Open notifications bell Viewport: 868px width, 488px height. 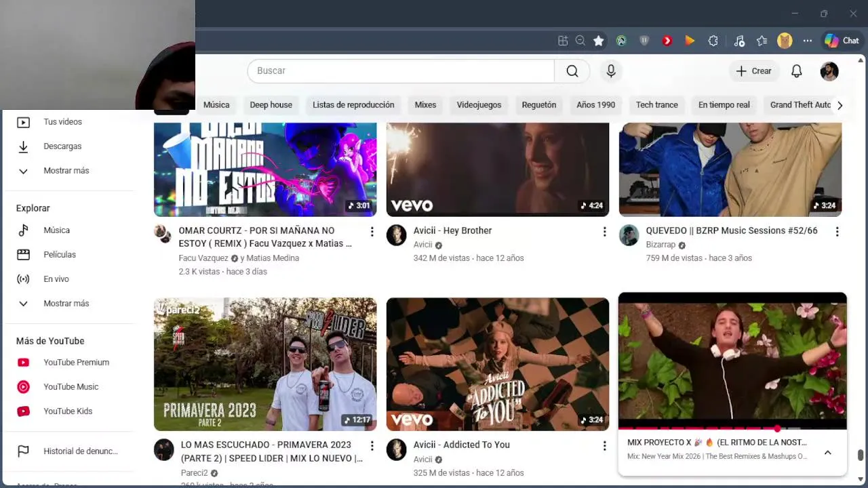797,71
